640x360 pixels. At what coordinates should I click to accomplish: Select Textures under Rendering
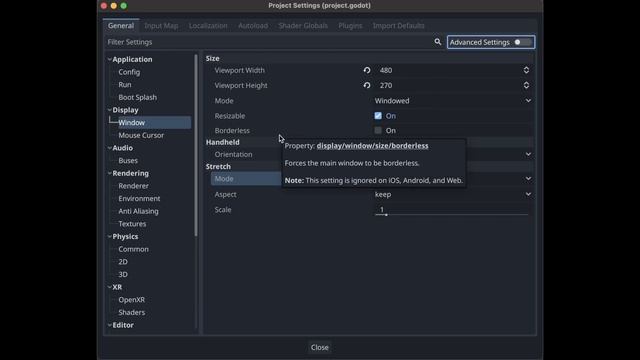tap(132, 224)
